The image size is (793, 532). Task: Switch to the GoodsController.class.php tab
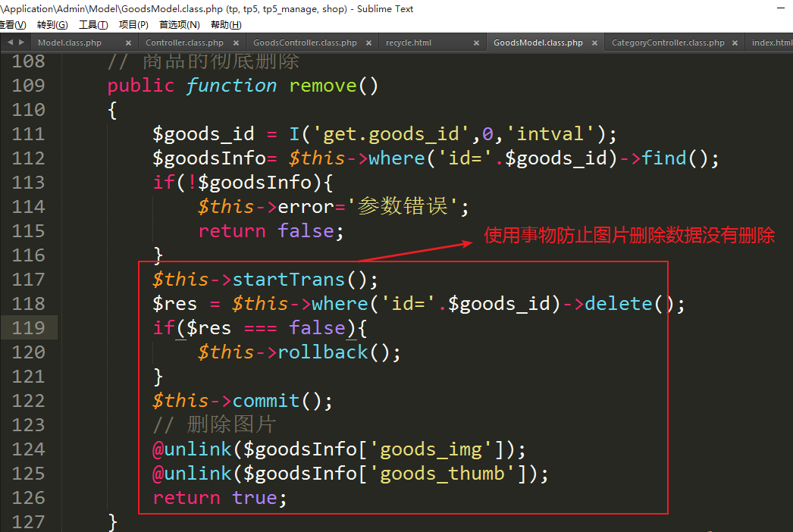305,43
